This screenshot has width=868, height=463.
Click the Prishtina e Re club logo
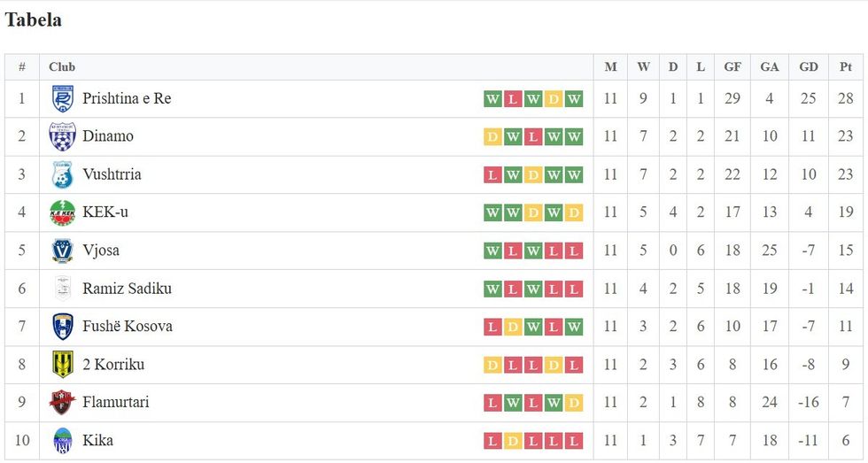pos(62,99)
